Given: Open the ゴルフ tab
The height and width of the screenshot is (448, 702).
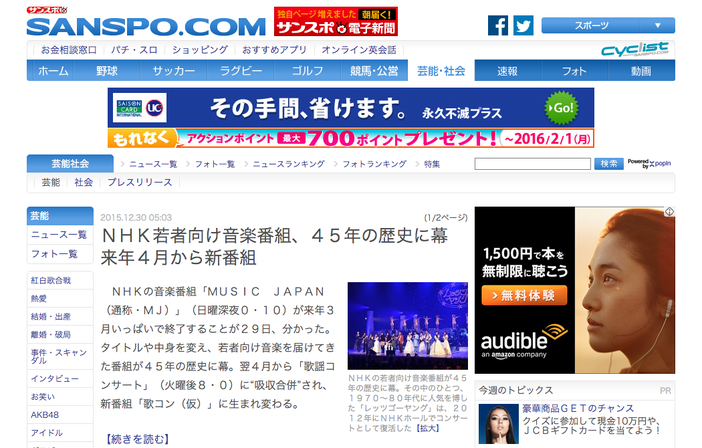Looking at the screenshot, I should click(x=307, y=71).
